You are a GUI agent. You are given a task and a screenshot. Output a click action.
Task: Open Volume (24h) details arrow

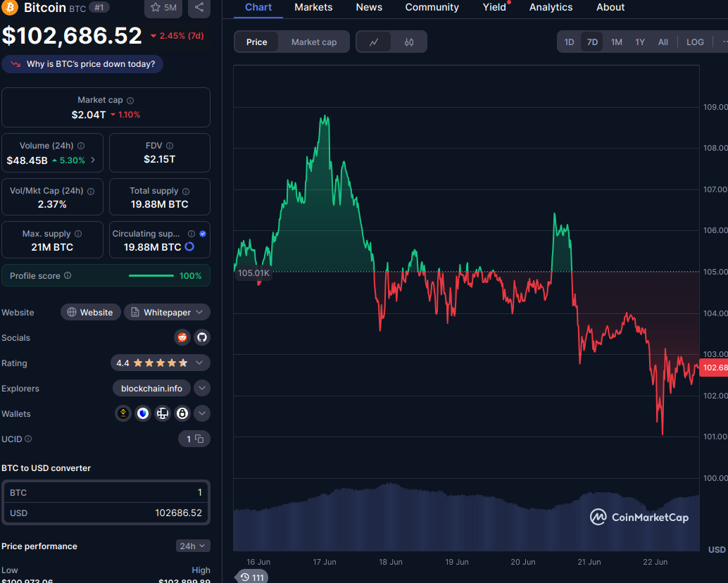93,160
